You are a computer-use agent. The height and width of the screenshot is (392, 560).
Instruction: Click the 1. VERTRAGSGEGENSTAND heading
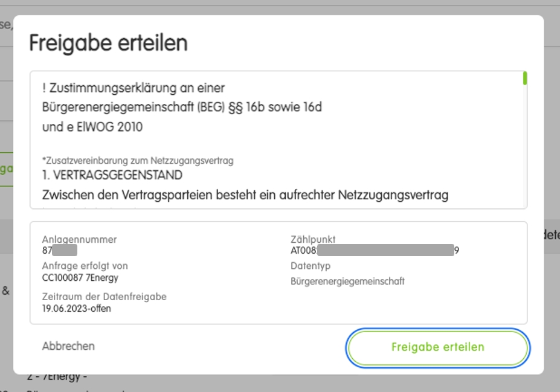tap(112, 175)
